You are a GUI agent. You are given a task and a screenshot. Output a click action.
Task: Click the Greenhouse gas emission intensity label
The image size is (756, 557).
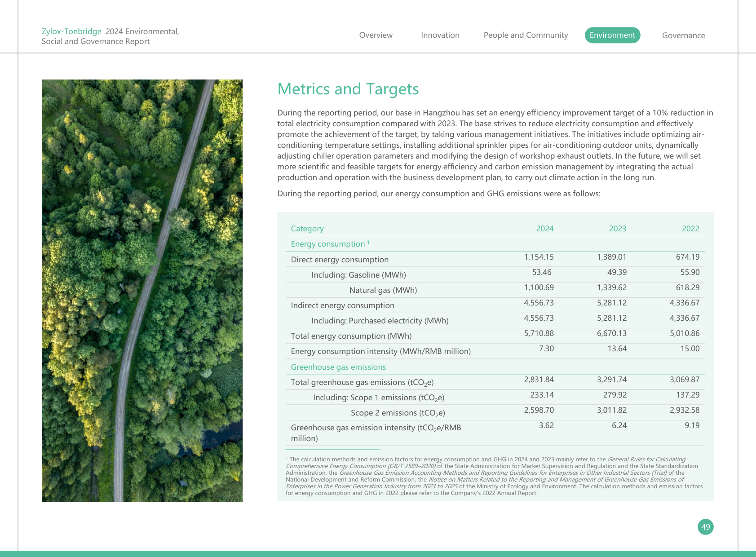tap(376, 433)
